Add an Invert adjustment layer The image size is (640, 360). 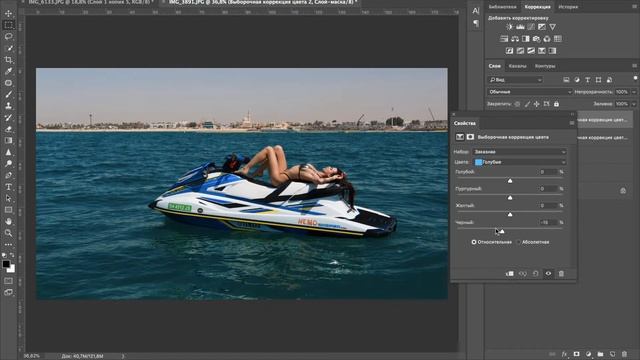(x=509, y=51)
